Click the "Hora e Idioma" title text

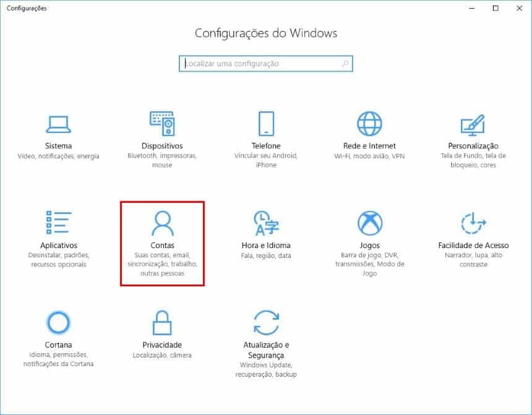pyautogui.click(x=266, y=246)
